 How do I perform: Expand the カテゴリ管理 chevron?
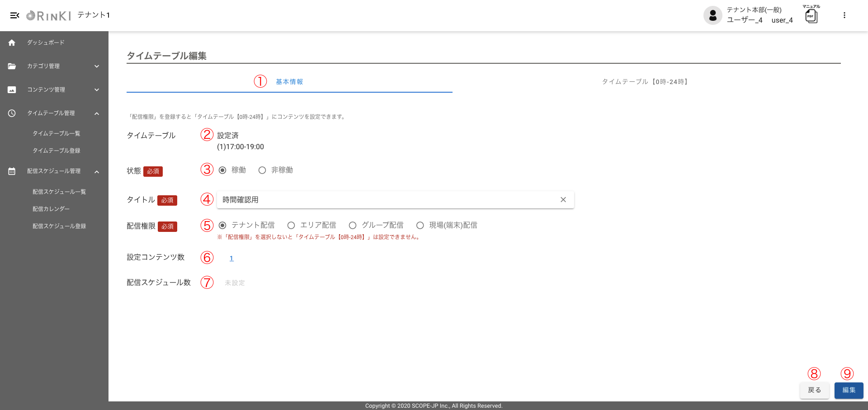click(97, 66)
